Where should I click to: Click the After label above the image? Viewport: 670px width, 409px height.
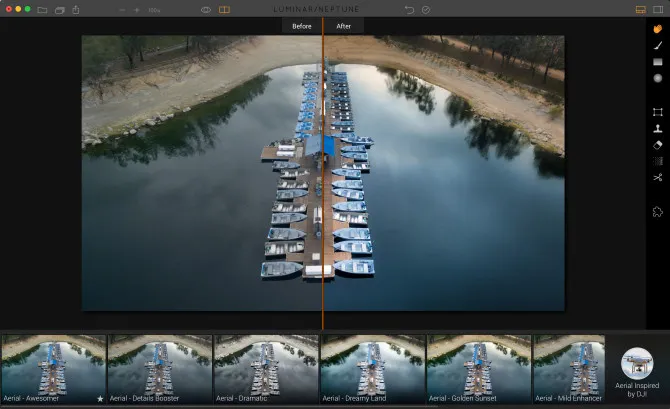344,26
